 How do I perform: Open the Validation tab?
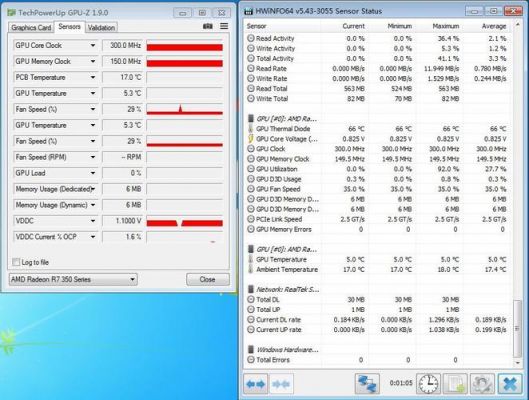pyautogui.click(x=101, y=28)
